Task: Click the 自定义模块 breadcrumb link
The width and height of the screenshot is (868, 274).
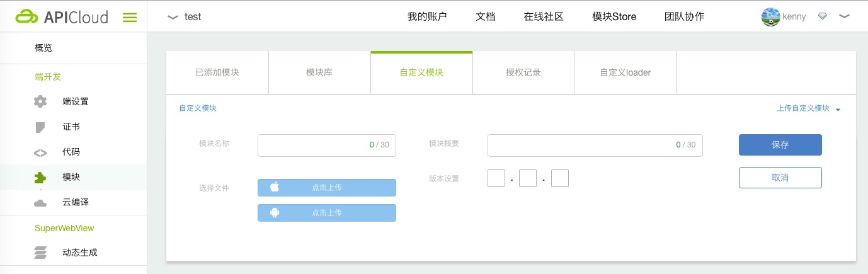Action: [x=198, y=108]
